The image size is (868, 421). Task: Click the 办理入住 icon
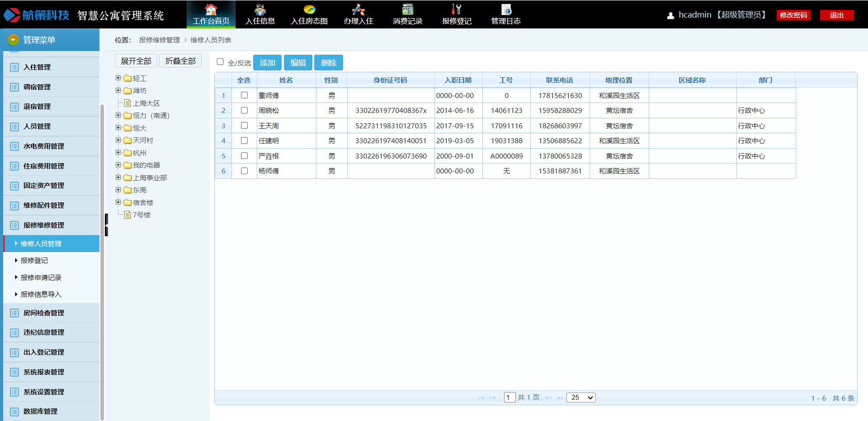tap(358, 9)
